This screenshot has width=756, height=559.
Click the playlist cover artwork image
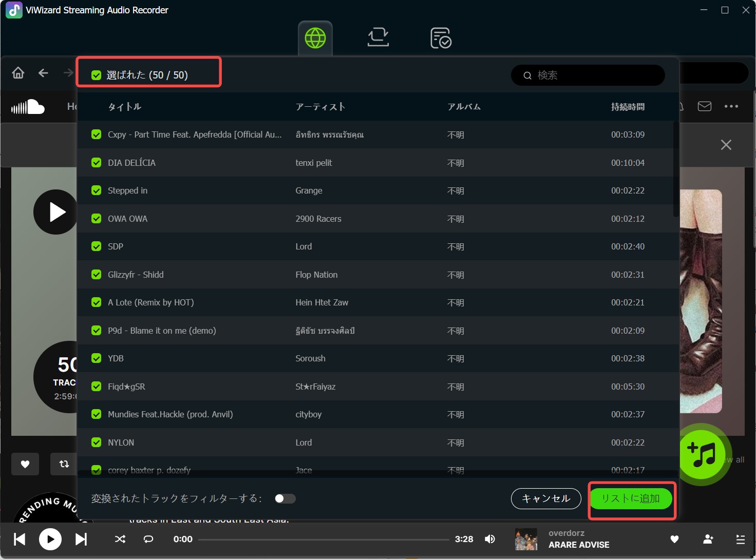[x=701, y=301]
